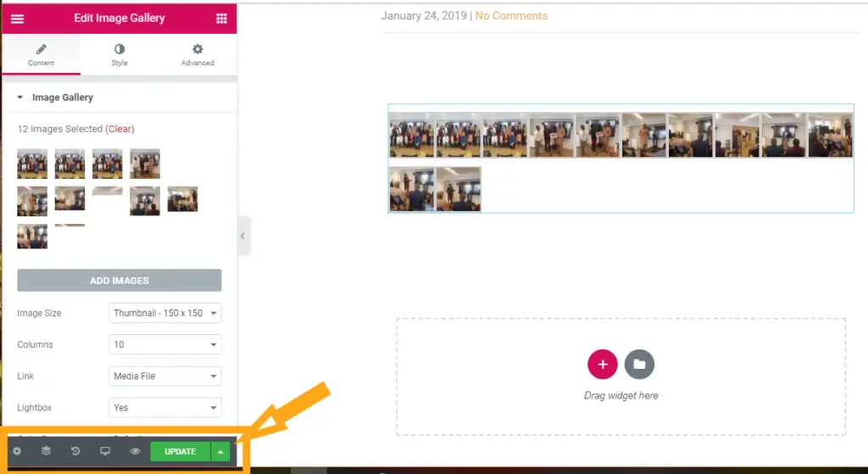Switch to the Style tab
This screenshot has height=474, width=868.
(119, 55)
